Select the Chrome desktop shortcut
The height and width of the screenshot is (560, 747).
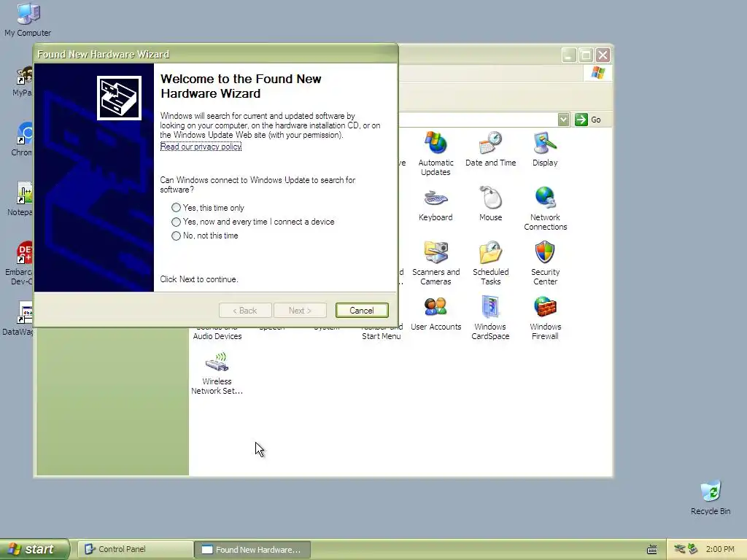(23, 139)
